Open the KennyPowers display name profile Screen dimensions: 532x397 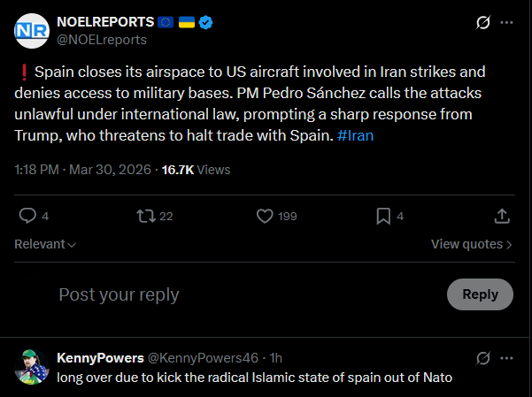99,358
